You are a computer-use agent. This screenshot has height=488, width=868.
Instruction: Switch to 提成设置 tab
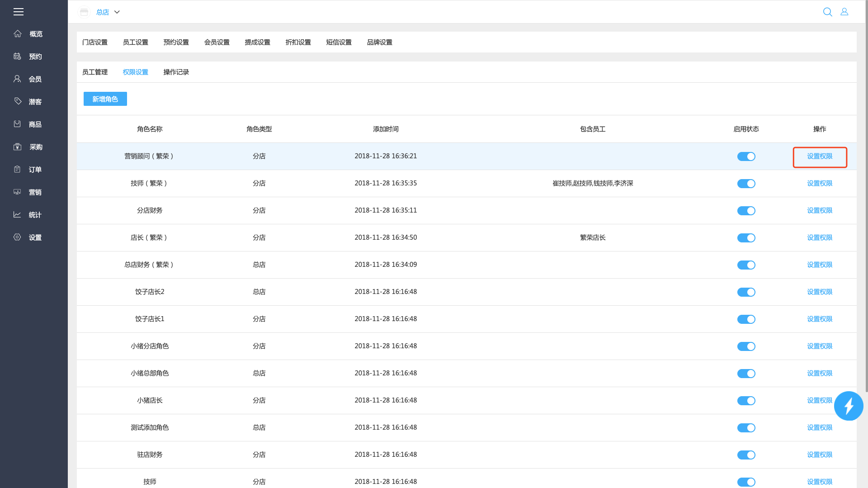tap(258, 42)
